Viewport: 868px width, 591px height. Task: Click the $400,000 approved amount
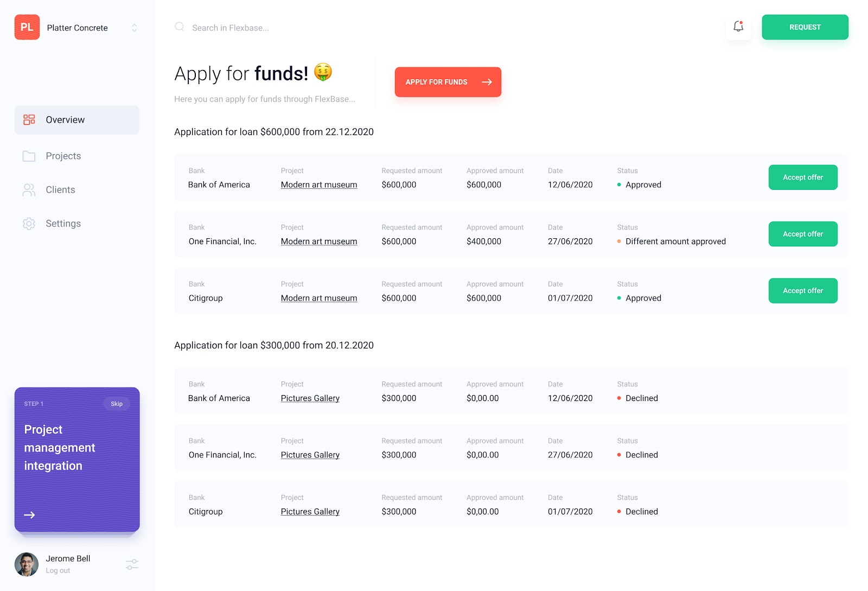coord(484,242)
